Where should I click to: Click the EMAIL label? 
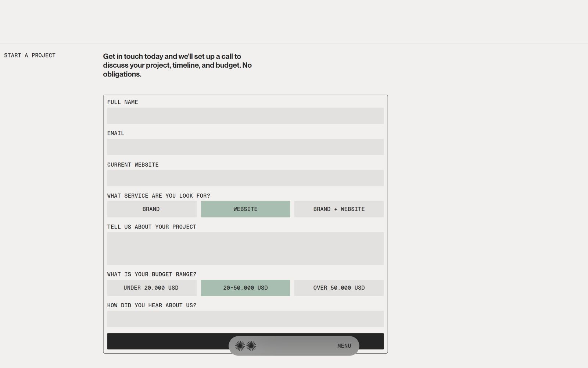(116, 133)
